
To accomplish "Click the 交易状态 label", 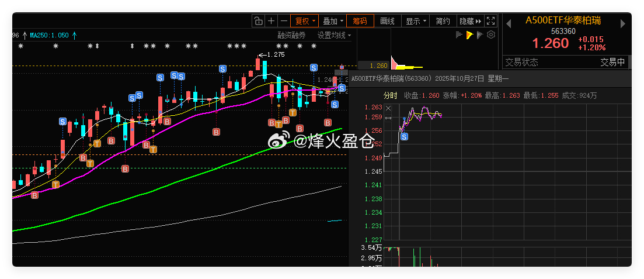I will click(x=521, y=62).
